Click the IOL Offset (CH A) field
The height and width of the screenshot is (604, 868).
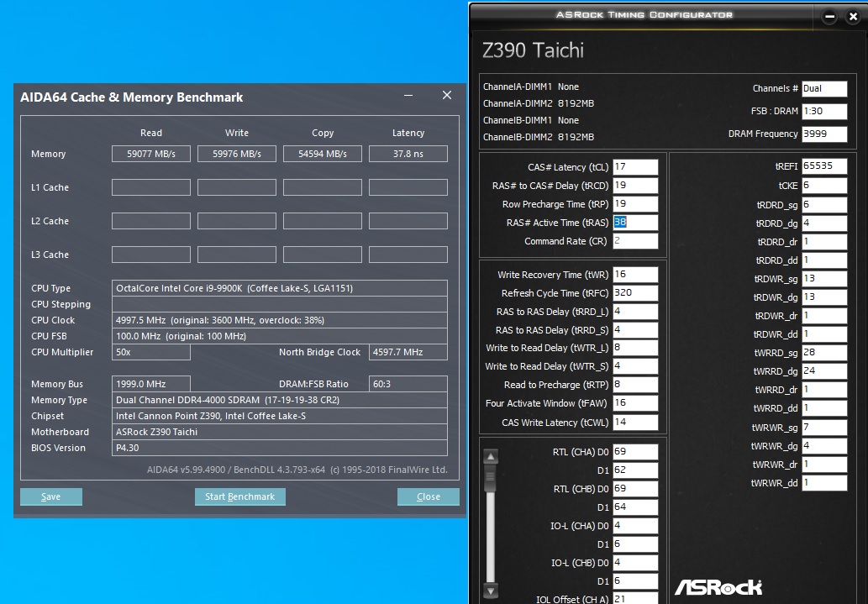(635, 599)
